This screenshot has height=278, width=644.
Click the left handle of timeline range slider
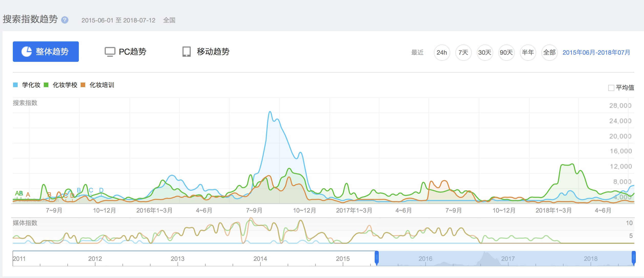click(x=377, y=258)
